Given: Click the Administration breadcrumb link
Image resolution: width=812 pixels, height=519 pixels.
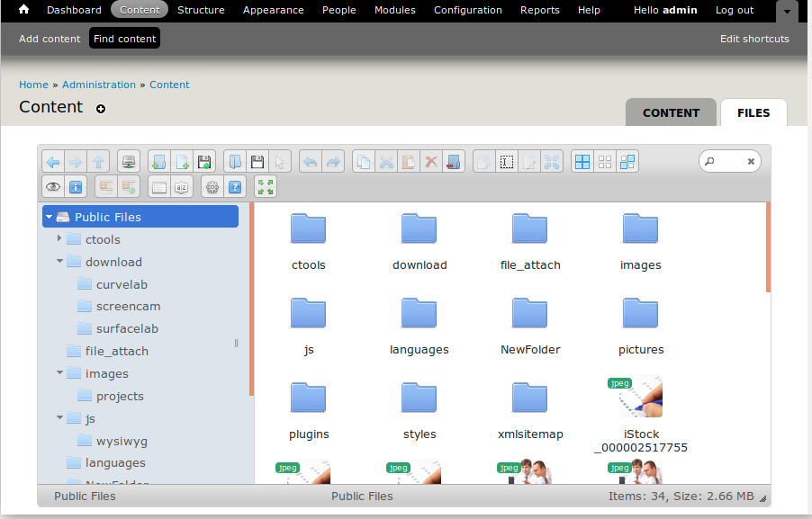Looking at the screenshot, I should tap(99, 85).
